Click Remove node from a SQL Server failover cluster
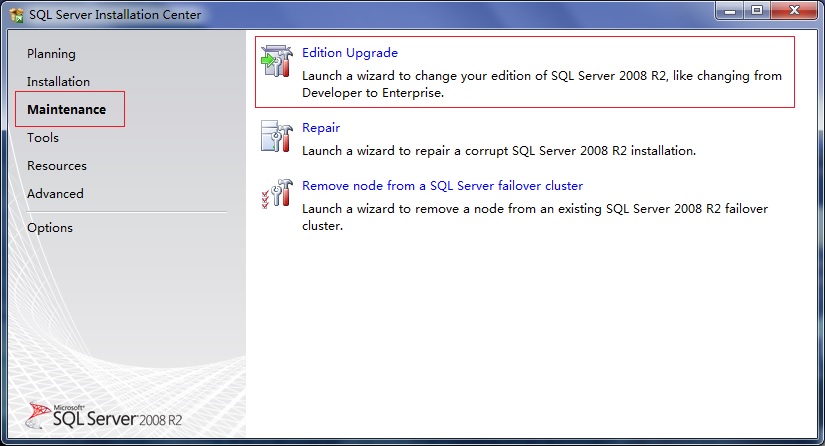This screenshot has height=446, width=825. (x=442, y=186)
